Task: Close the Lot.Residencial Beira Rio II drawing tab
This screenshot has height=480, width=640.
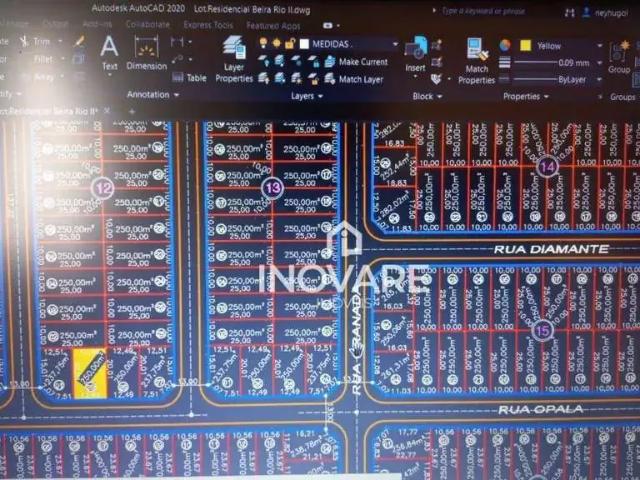Action: pos(107,110)
